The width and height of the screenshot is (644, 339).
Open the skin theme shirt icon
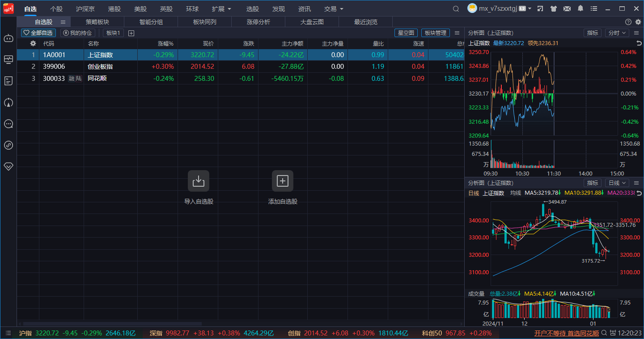(554, 9)
